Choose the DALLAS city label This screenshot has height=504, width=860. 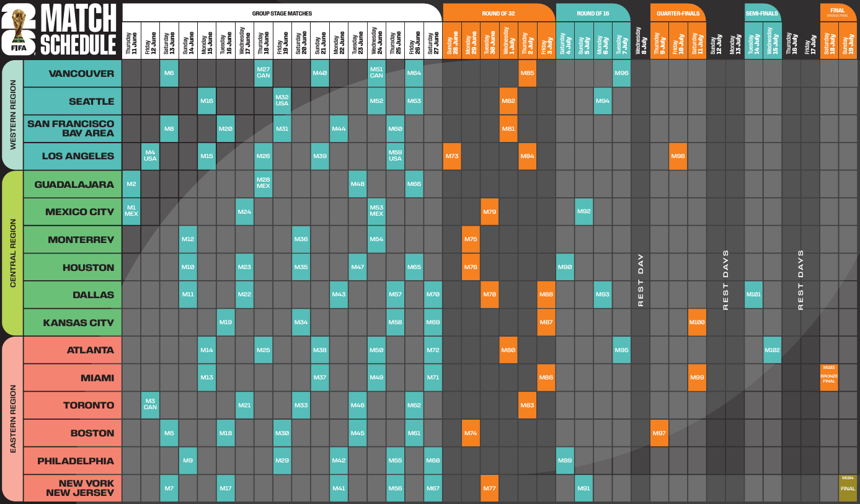(73, 294)
